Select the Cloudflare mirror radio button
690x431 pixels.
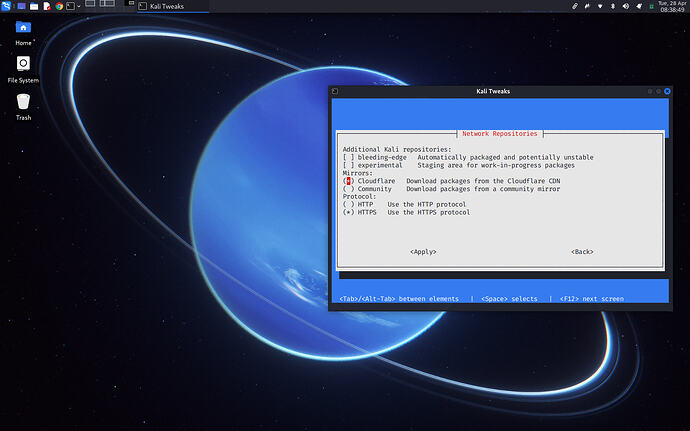pyautogui.click(x=349, y=181)
